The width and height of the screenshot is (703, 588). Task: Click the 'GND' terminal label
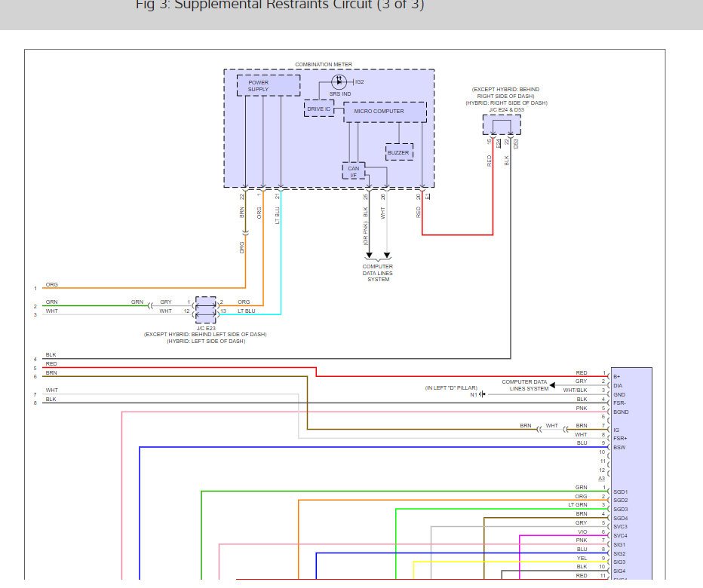(x=619, y=395)
